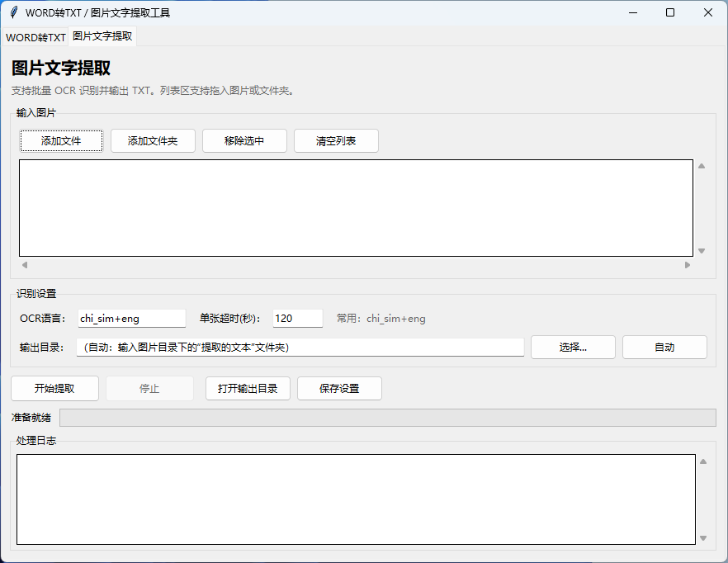Select the 图片文字提取 tab
The height and width of the screenshot is (563, 728).
(102, 35)
